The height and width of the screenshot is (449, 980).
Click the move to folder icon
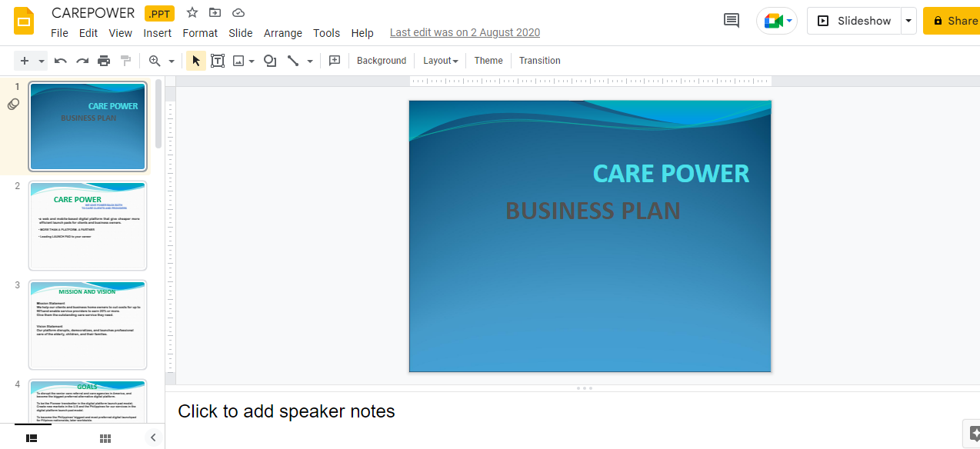point(215,12)
